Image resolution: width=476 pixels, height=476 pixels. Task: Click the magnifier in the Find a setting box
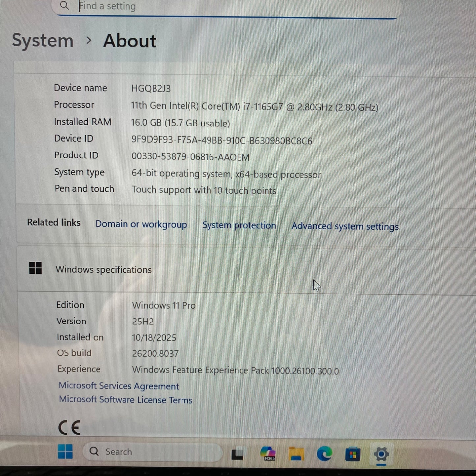click(65, 6)
